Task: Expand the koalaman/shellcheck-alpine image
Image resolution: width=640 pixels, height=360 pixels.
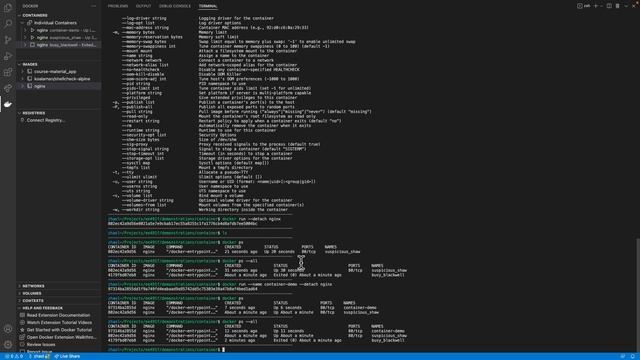Action: 22,79
